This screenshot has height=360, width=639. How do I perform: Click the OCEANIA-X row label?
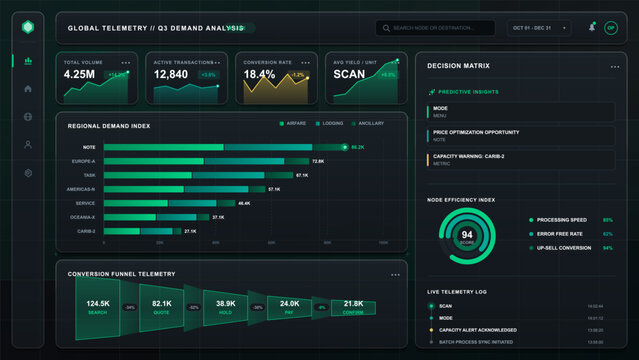click(x=82, y=217)
